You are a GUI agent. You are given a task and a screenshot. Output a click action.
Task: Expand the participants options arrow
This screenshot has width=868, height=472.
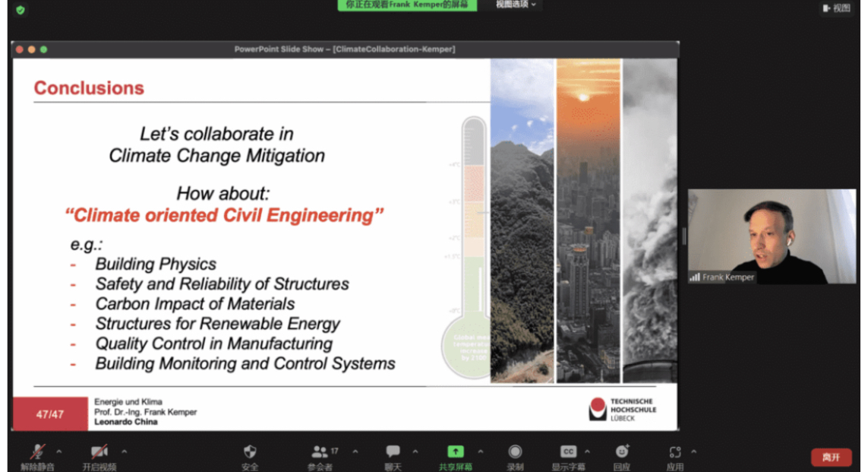click(355, 451)
